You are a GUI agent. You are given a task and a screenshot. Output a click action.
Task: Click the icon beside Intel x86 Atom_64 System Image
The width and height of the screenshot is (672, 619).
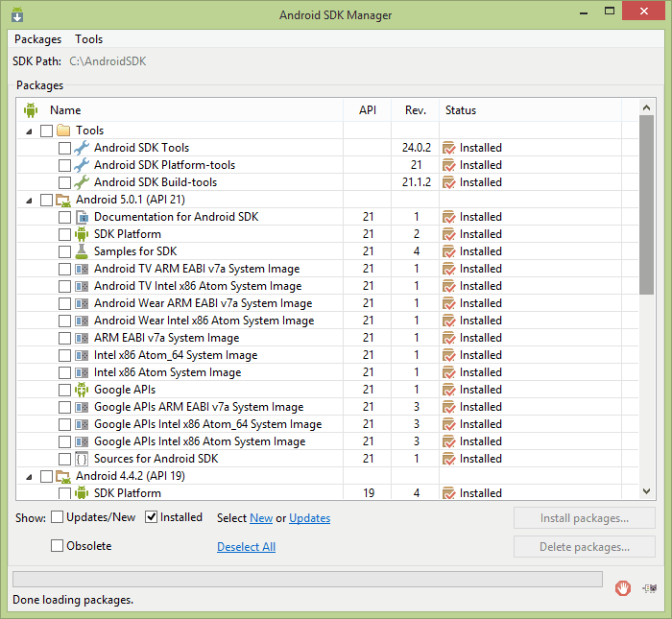click(82, 355)
